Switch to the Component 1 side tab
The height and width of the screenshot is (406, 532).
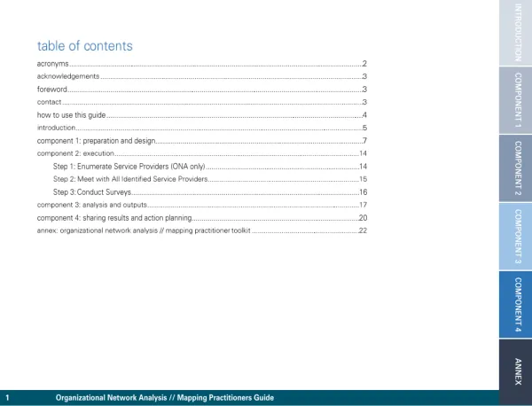coord(515,100)
